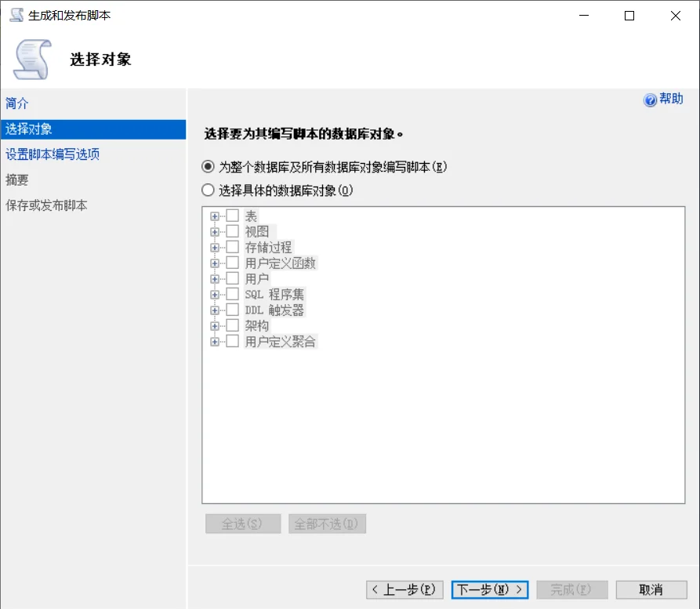700x609 pixels.
Task: Click the 架构 tree item label
Action: click(x=257, y=325)
